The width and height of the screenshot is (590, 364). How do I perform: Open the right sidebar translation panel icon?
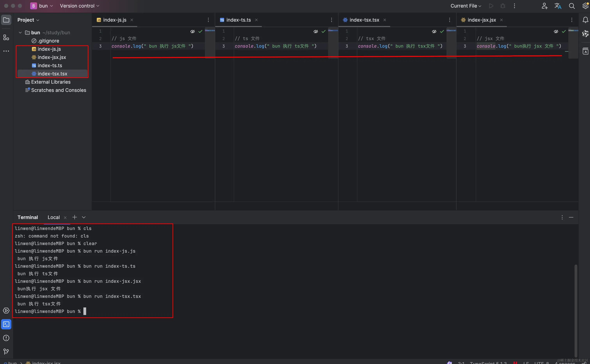click(586, 51)
